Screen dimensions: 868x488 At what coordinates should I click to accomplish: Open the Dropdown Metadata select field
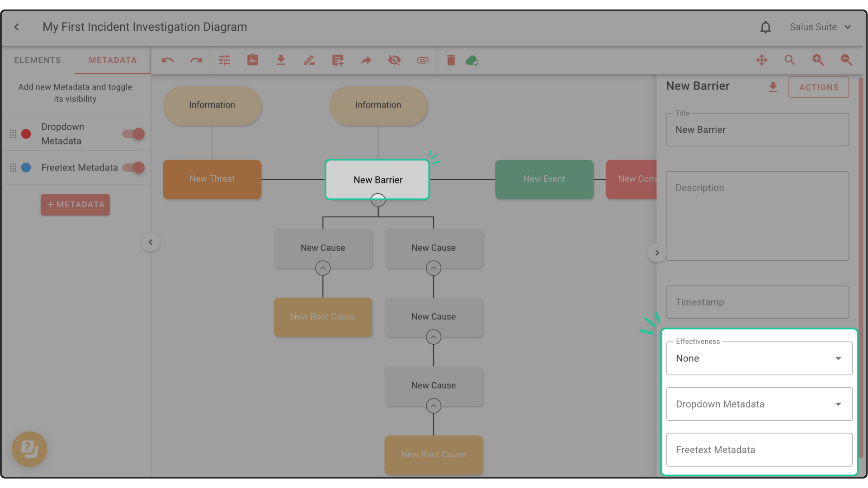click(x=759, y=404)
